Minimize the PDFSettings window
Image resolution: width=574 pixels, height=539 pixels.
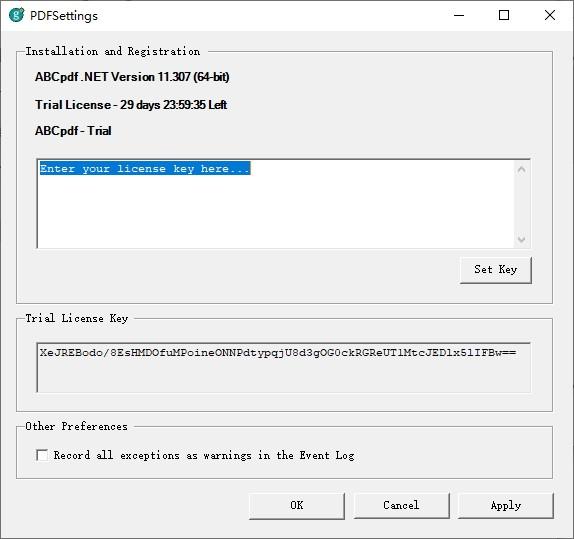[459, 15]
